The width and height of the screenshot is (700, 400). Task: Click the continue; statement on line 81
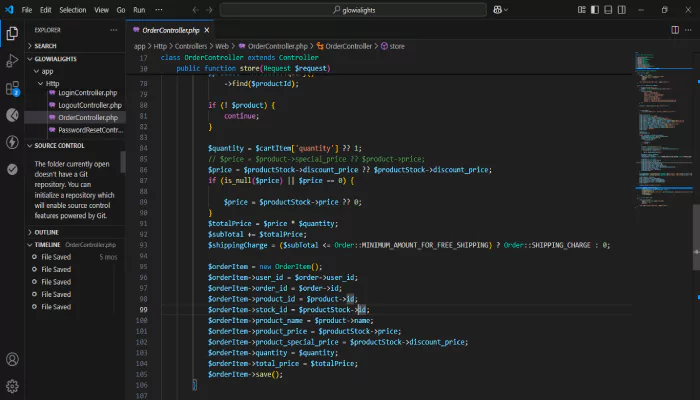pos(242,116)
